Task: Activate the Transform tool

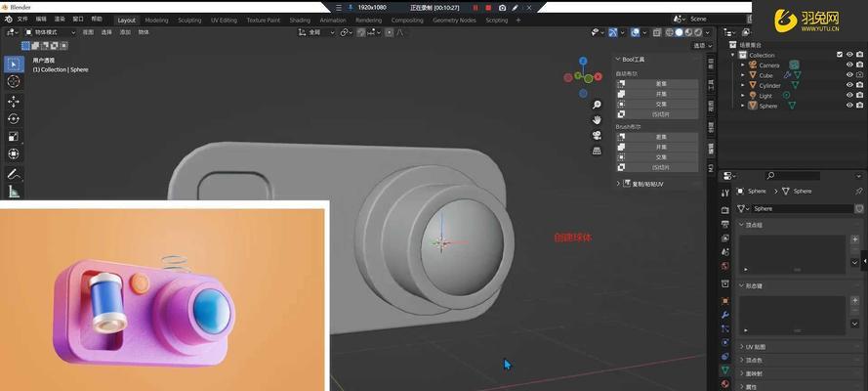Action: coord(14,153)
